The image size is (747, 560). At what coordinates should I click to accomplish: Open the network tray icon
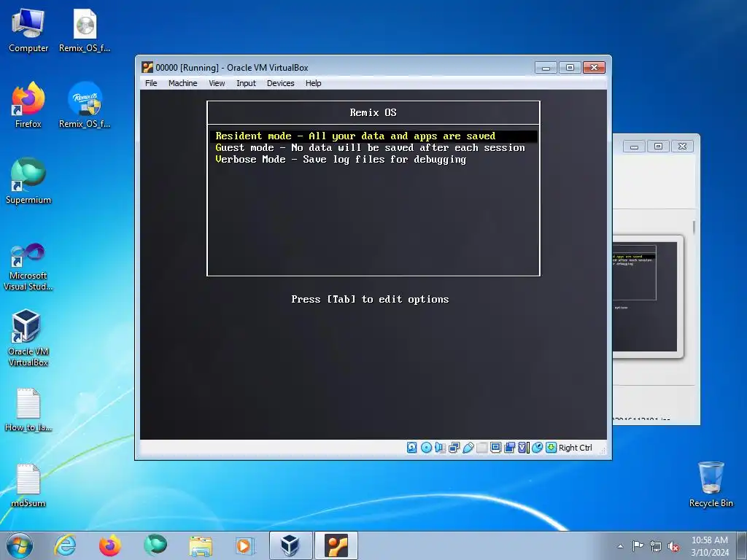point(656,546)
